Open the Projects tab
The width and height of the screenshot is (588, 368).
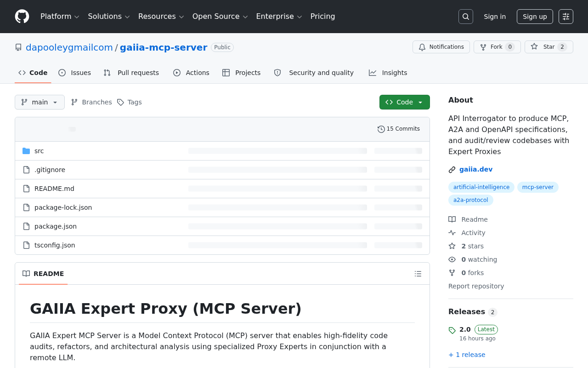pos(241,73)
